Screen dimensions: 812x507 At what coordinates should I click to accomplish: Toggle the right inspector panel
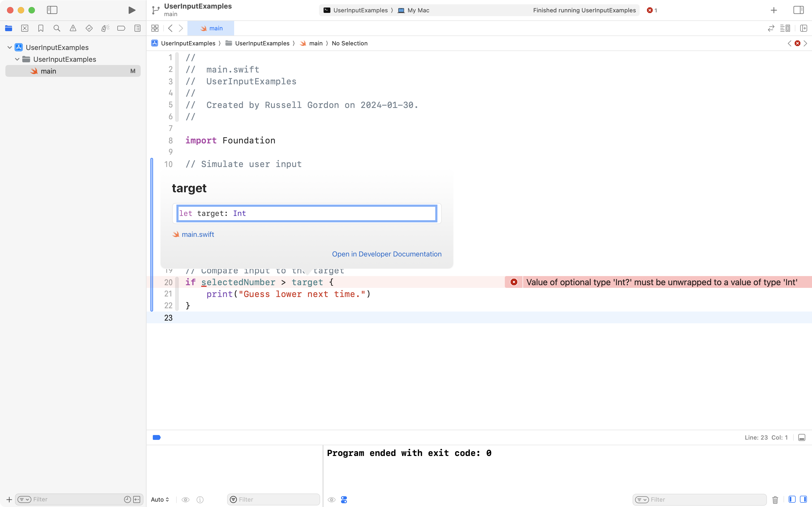pyautogui.click(x=798, y=10)
